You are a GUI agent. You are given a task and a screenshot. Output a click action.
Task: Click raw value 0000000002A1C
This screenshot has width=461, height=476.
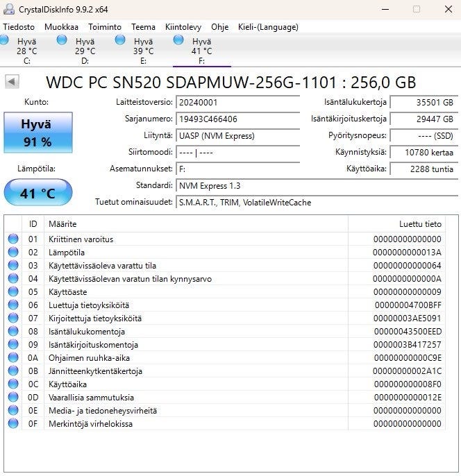tap(407, 371)
